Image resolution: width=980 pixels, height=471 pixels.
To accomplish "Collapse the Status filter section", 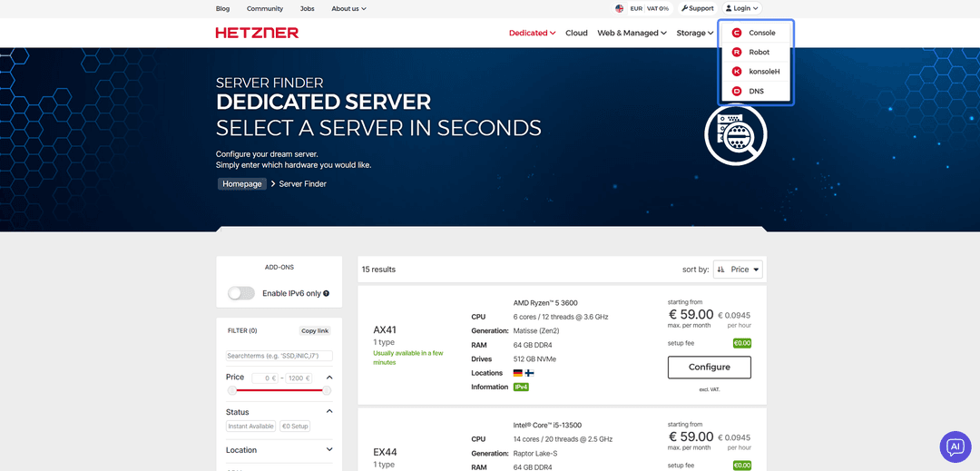I will 329,412.
